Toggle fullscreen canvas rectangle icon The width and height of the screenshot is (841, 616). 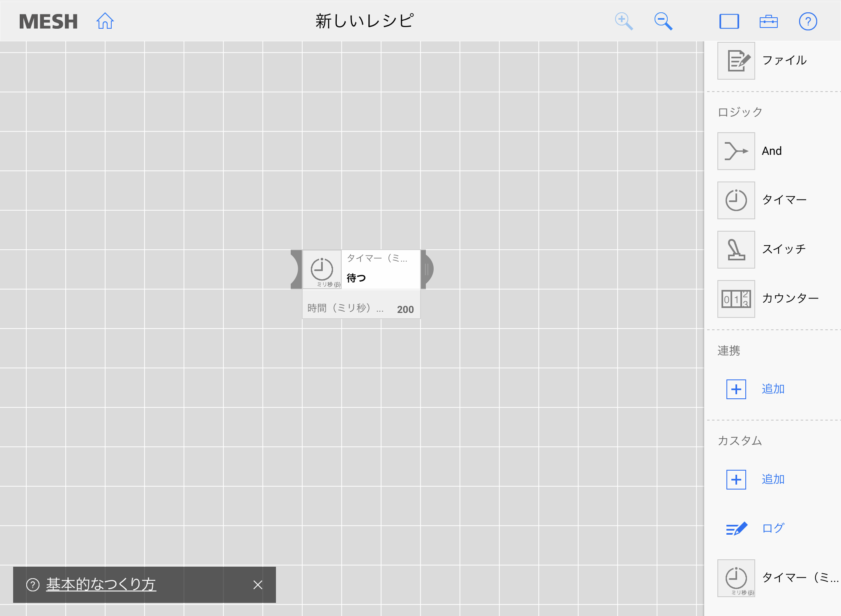pos(729,21)
